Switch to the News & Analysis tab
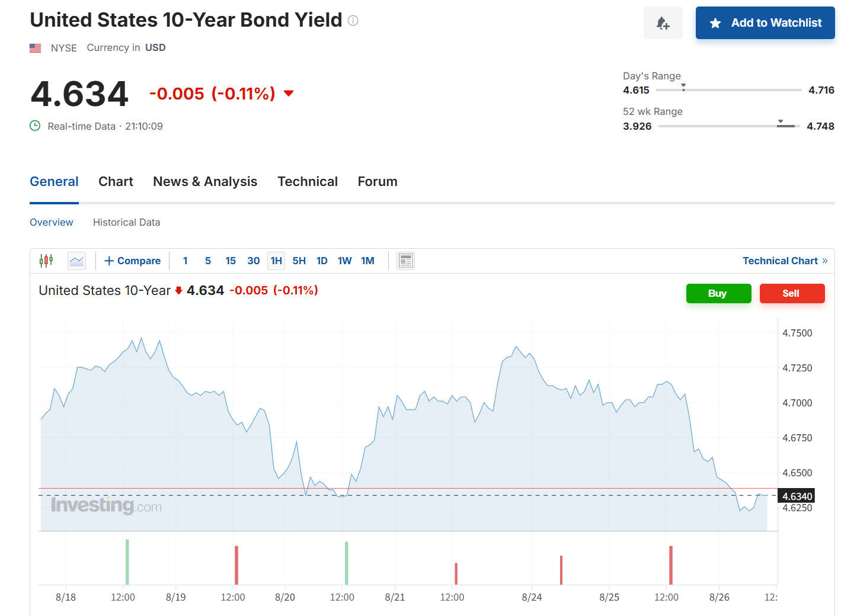 click(x=205, y=182)
